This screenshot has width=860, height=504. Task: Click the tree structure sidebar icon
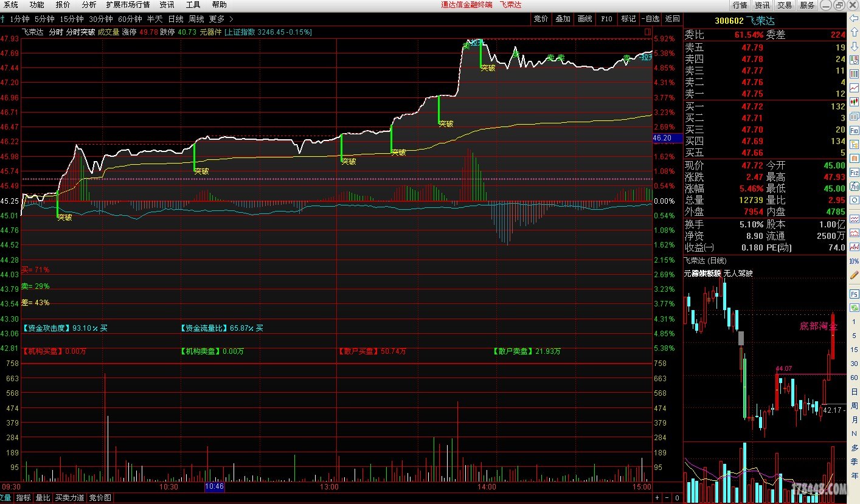coord(855,144)
